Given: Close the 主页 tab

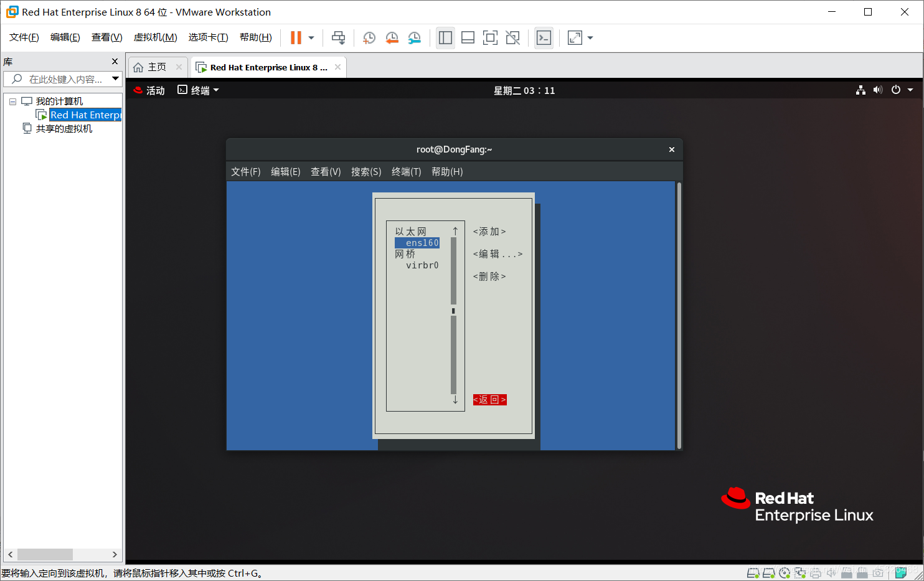Looking at the screenshot, I should [x=179, y=67].
